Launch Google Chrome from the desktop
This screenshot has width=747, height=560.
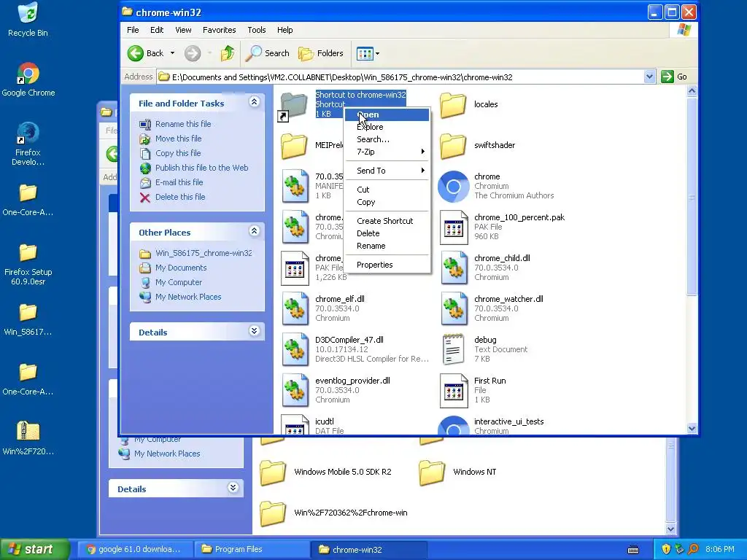point(28,79)
